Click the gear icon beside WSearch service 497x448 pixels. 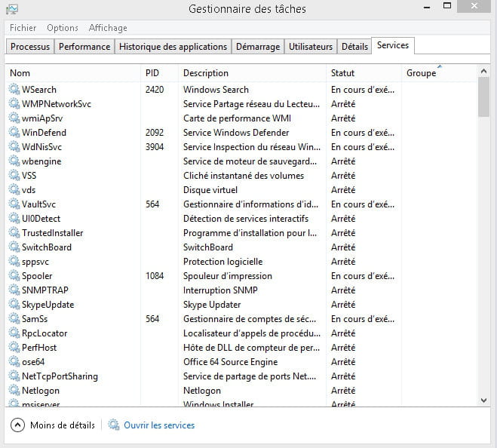pyautogui.click(x=14, y=90)
